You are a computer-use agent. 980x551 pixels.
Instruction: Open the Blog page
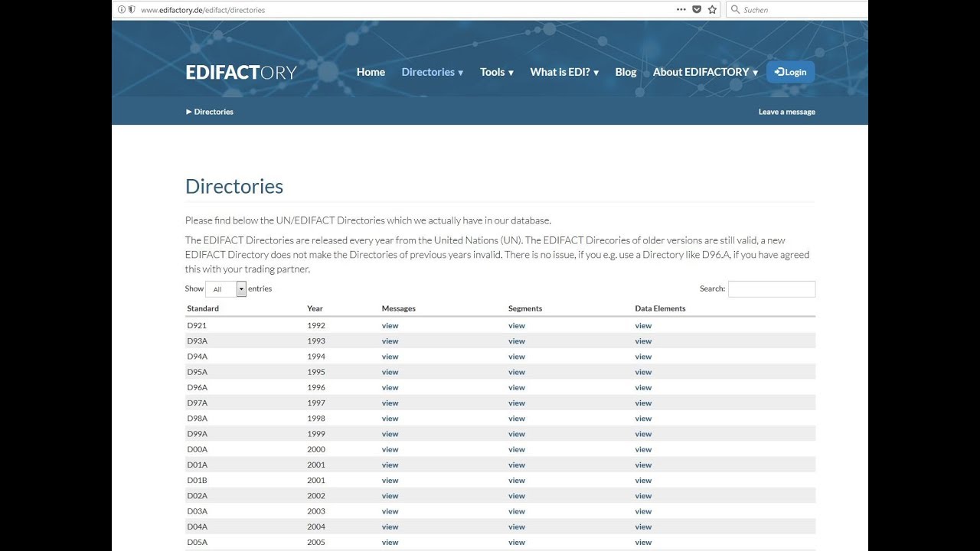[x=626, y=72]
